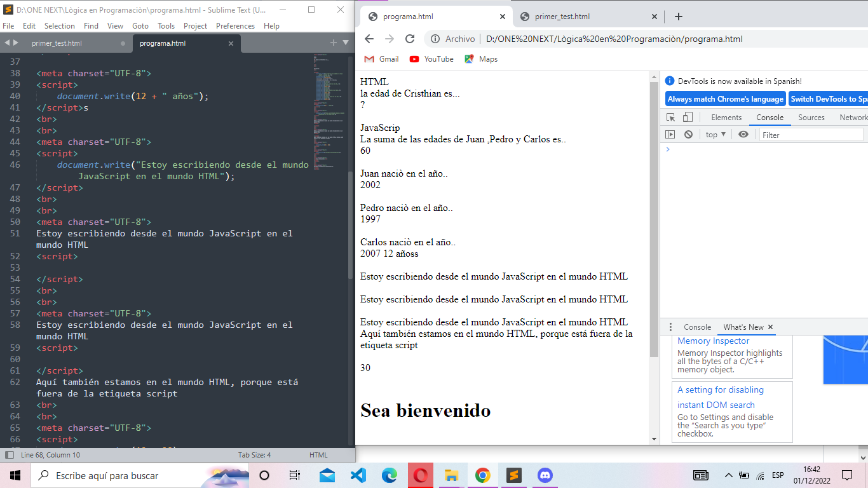Close the programa.html tab in Sublime Text
868x488 pixels.
coord(231,43)
